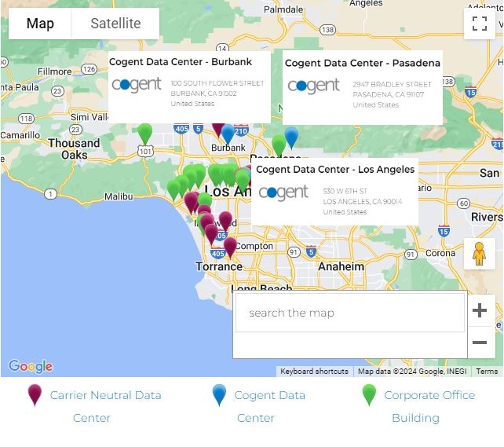
Task: Click the blue Cogent pin near Pasadena
Action: tap(291, 137)
